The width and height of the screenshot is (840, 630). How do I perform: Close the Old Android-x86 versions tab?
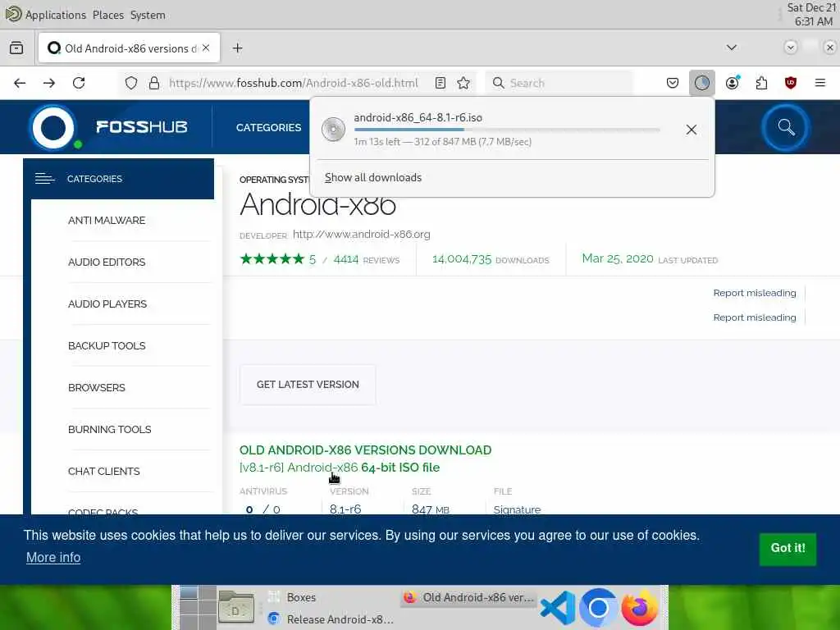point(206,48)
